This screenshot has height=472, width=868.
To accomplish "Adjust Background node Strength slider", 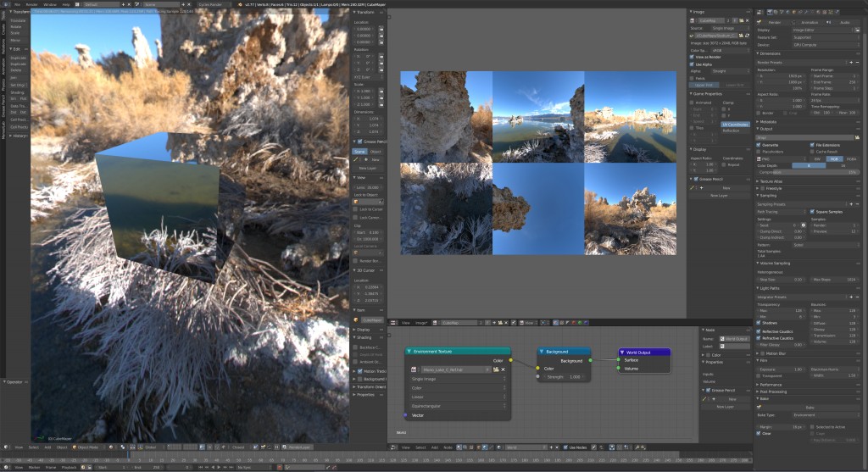I will tap(563, 377).
